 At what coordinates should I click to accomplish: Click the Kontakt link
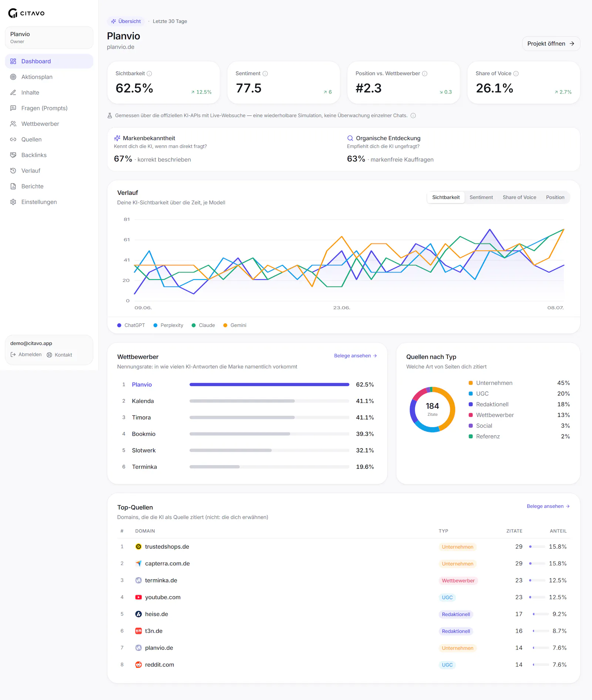[60, 355]
